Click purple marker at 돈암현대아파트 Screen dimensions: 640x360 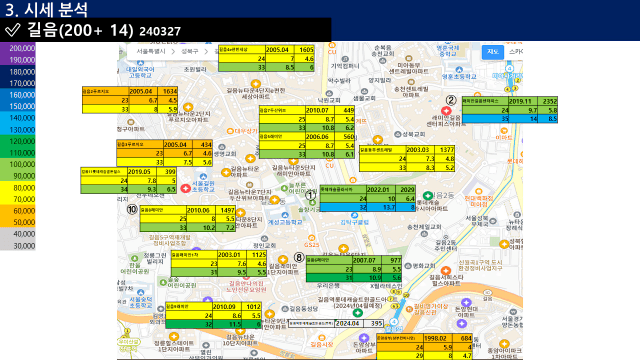coord(466,303)
